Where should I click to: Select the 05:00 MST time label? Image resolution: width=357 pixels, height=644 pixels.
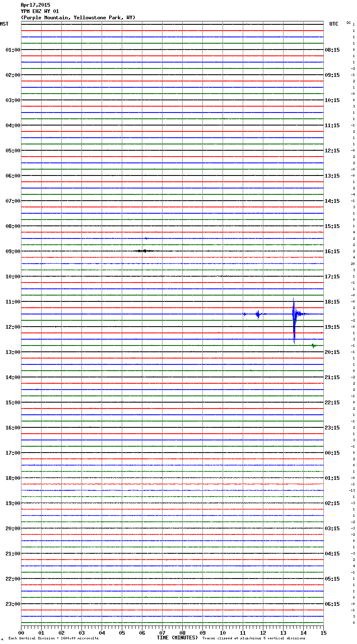coord(13,151)
